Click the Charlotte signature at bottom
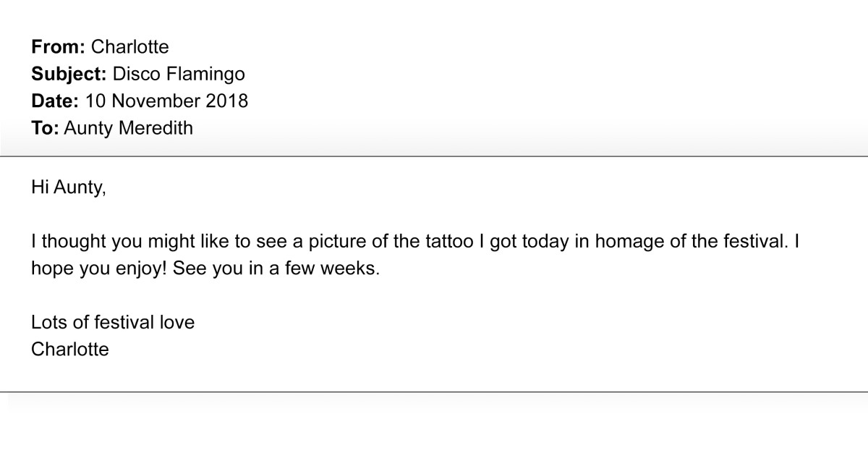The width and height of the screenshot is (868, 456). [x=70, y=349]
